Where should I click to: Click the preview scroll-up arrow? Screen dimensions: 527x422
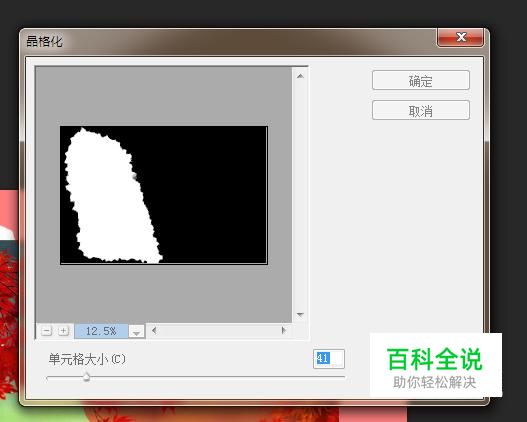point(300,76)
